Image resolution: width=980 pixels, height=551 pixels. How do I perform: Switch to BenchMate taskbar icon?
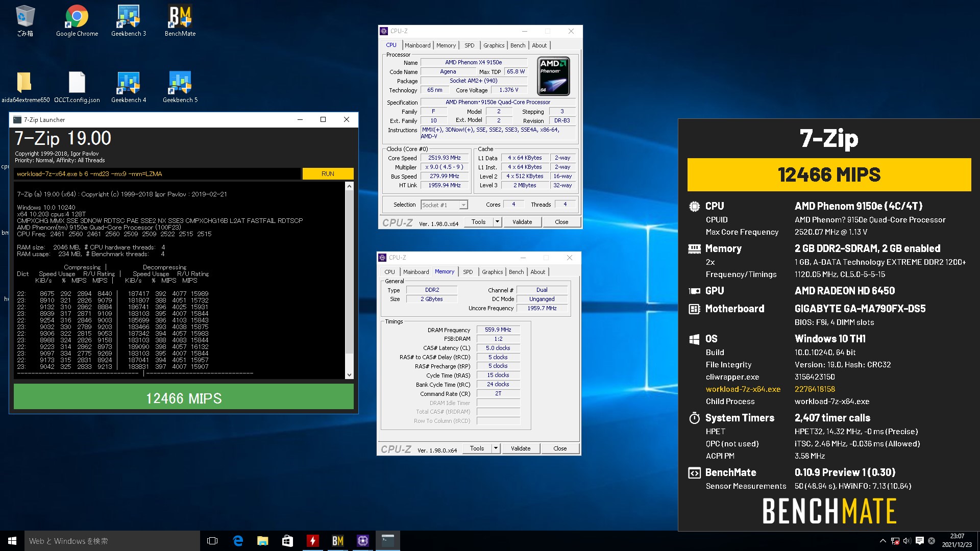337,541
